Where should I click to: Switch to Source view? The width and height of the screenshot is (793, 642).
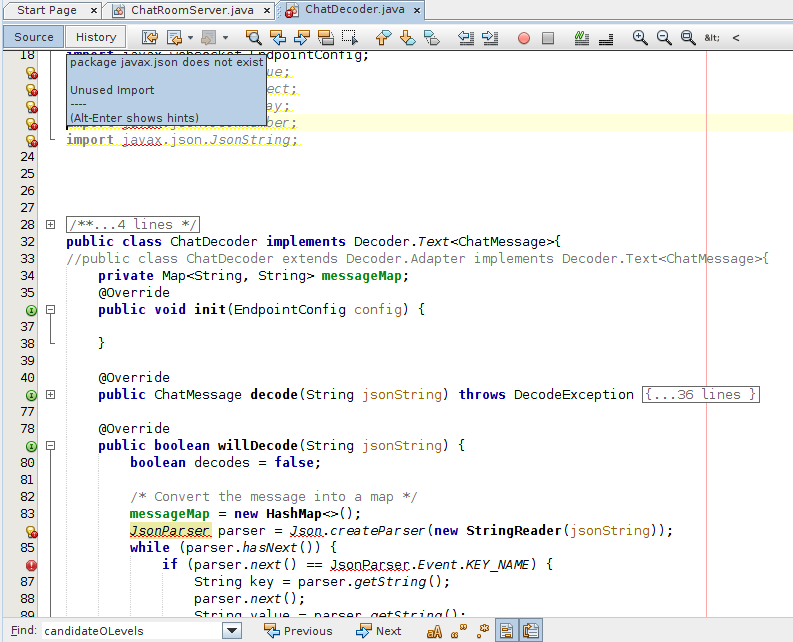click(33, 37)
